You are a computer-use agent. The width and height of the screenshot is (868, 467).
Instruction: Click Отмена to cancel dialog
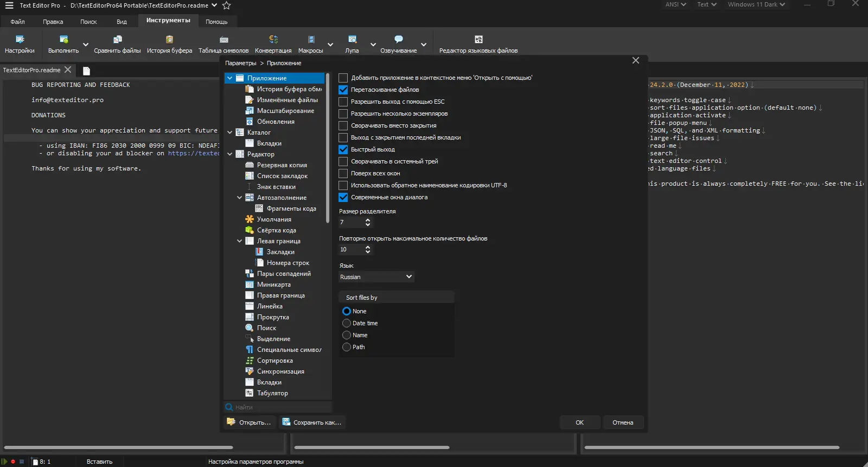[623, 422]
